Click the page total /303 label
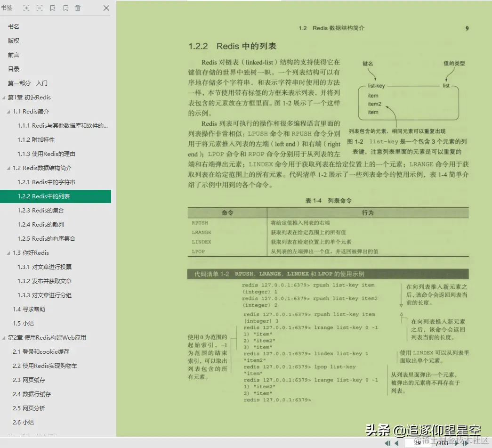Image resolution: width=492 pixels, height=448 pixels. click(x=442, y=443)
